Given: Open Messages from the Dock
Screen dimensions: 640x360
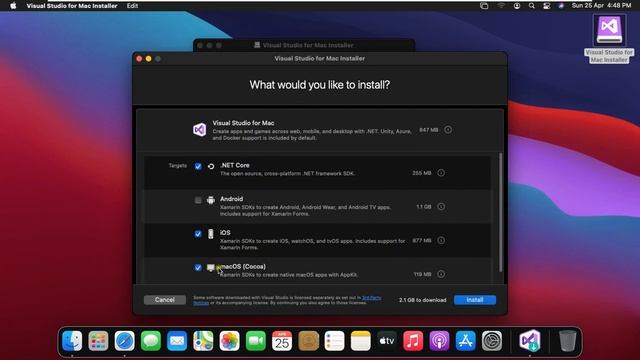Looking at the screenshot, I should pyautogui.click(x=151, y=341).
